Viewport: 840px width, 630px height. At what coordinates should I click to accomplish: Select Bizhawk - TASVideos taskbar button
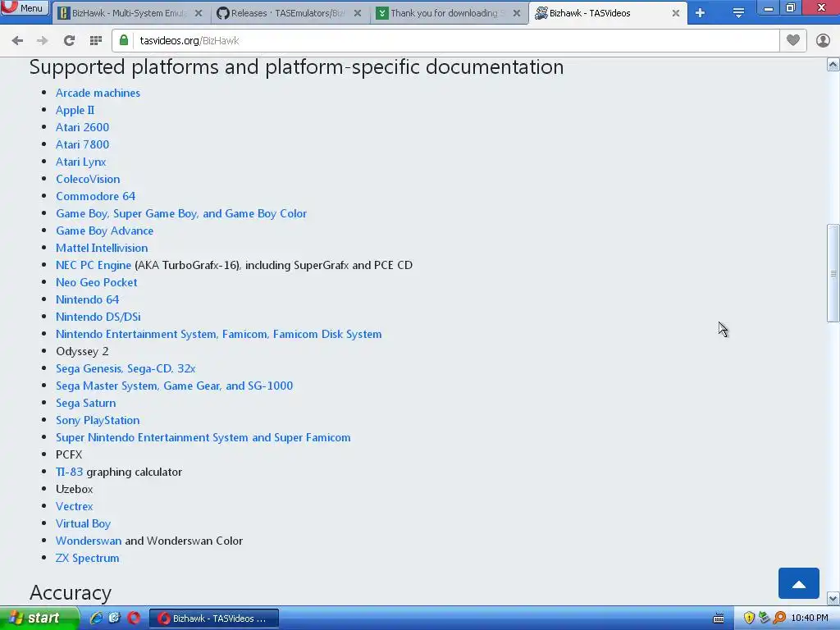(x=213, y=619)
